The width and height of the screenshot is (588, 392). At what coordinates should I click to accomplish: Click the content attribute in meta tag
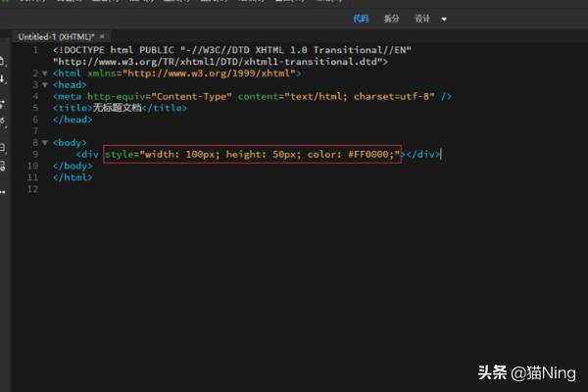pyautogui.click(x=258, y=97)
